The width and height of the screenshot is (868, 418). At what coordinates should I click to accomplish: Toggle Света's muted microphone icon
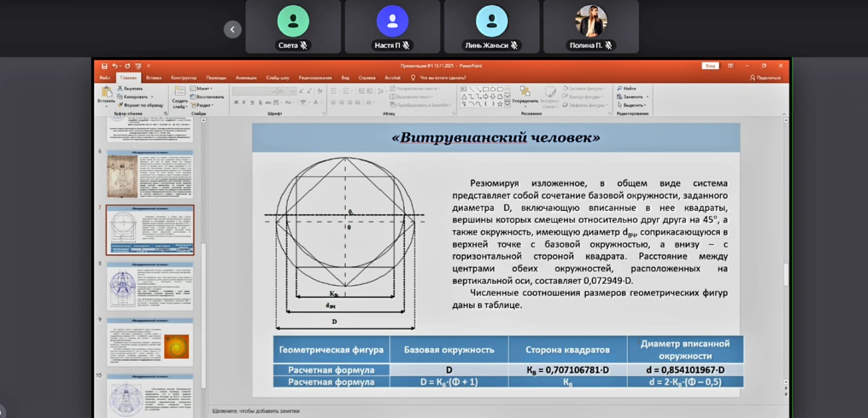[304, 46]
